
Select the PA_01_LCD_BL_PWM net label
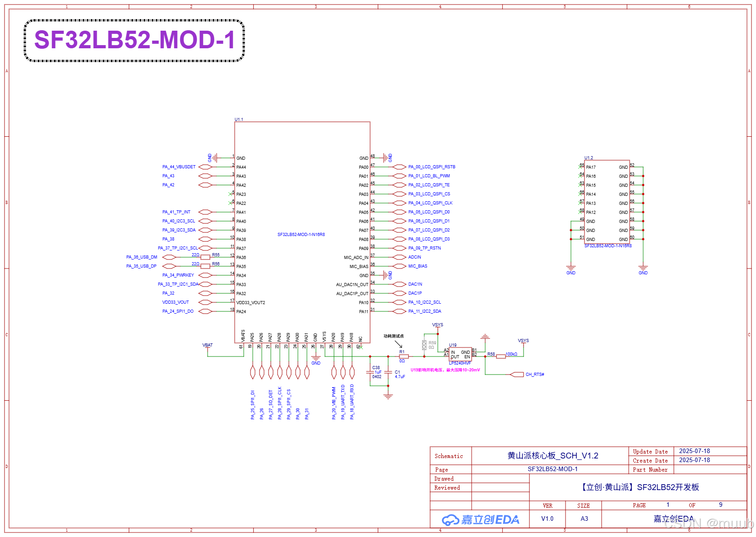(429, 176)
